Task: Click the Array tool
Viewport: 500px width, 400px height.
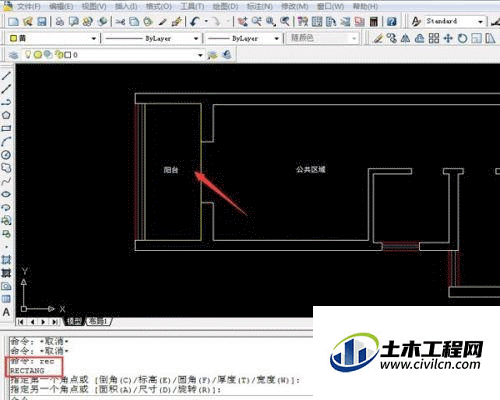Action: tap(434, 38)
